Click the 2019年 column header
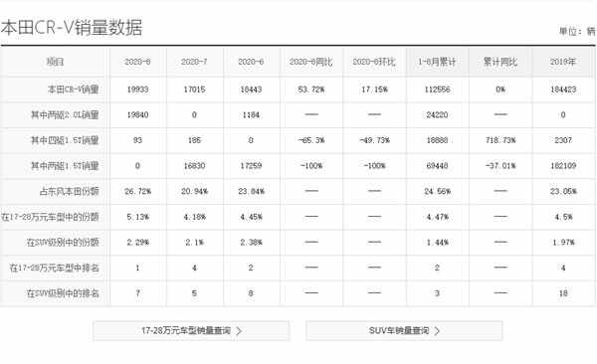 coord(563,62)
